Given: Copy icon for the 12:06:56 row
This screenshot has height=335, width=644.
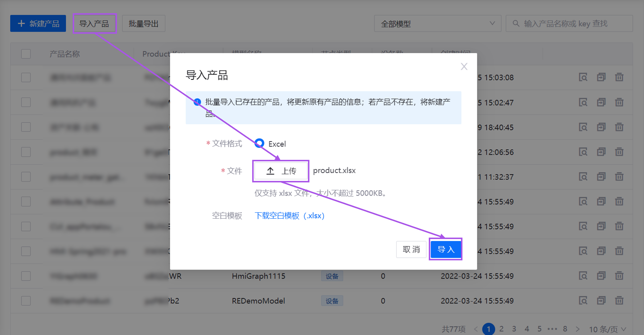Looking at the screenshot, I should 601,152.
